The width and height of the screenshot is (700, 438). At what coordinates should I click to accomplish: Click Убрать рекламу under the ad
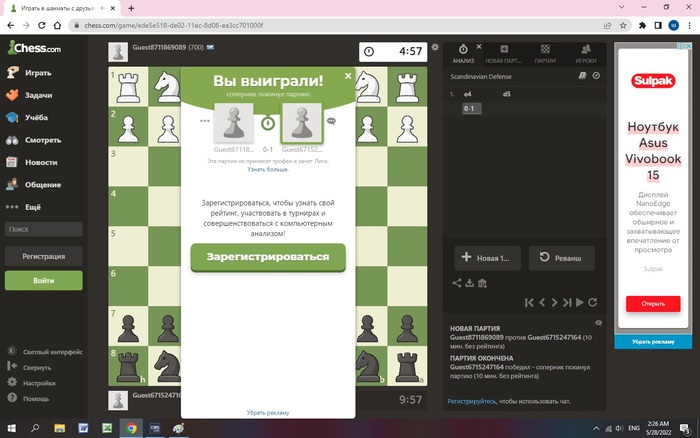[x=653, y=342]
